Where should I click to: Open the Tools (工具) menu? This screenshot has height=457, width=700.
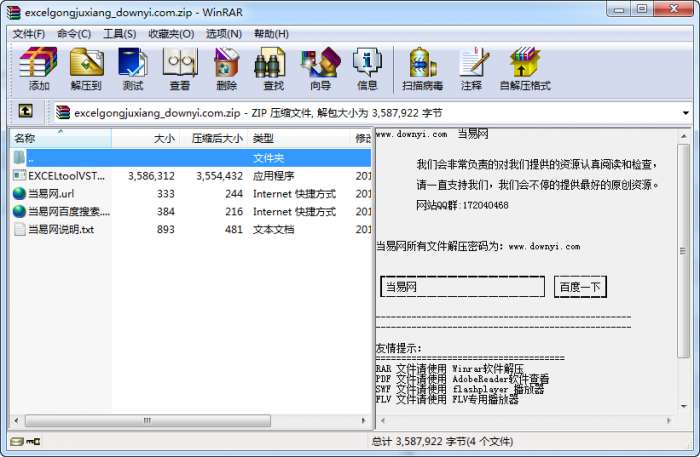[120, 34]
